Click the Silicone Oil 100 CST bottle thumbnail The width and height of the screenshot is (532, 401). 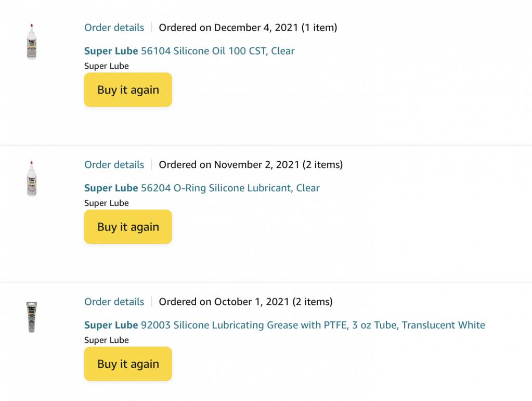click(x=32, y=42)
